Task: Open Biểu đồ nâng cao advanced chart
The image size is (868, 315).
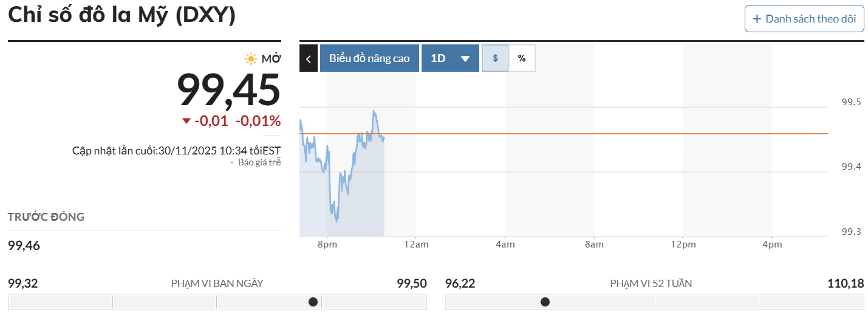Action: [369, 58]
